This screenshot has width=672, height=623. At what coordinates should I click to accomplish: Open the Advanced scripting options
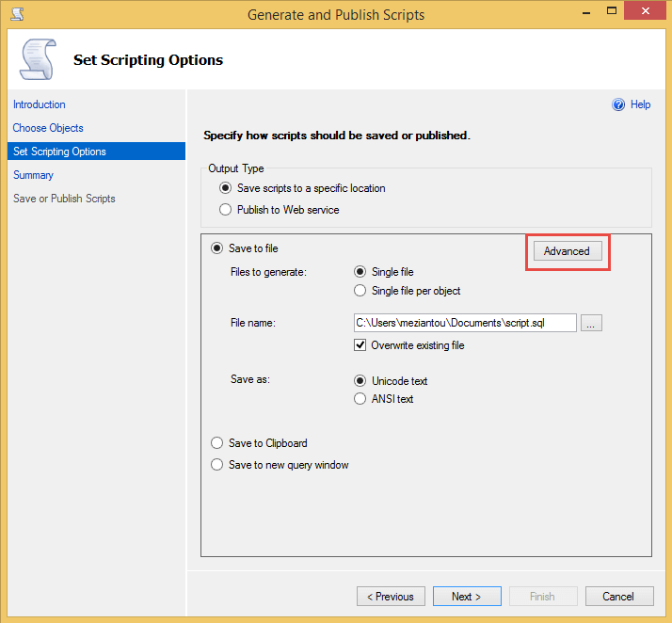pyautogui.click(x=567, y=251)
